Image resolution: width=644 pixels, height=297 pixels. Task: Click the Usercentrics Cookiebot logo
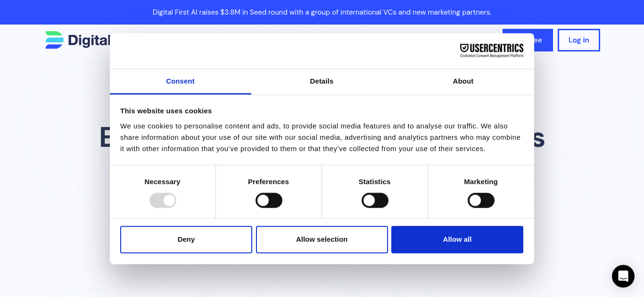click(492, 51)
